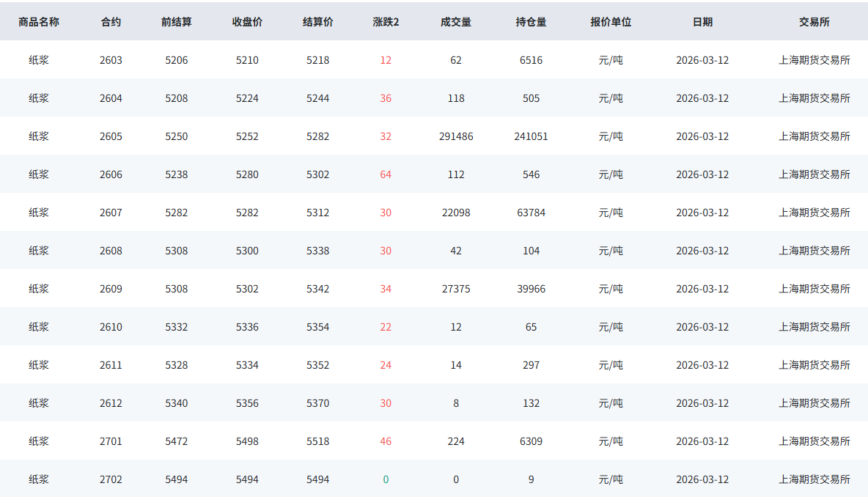Click the 合约 column header

tap(111, 22)
